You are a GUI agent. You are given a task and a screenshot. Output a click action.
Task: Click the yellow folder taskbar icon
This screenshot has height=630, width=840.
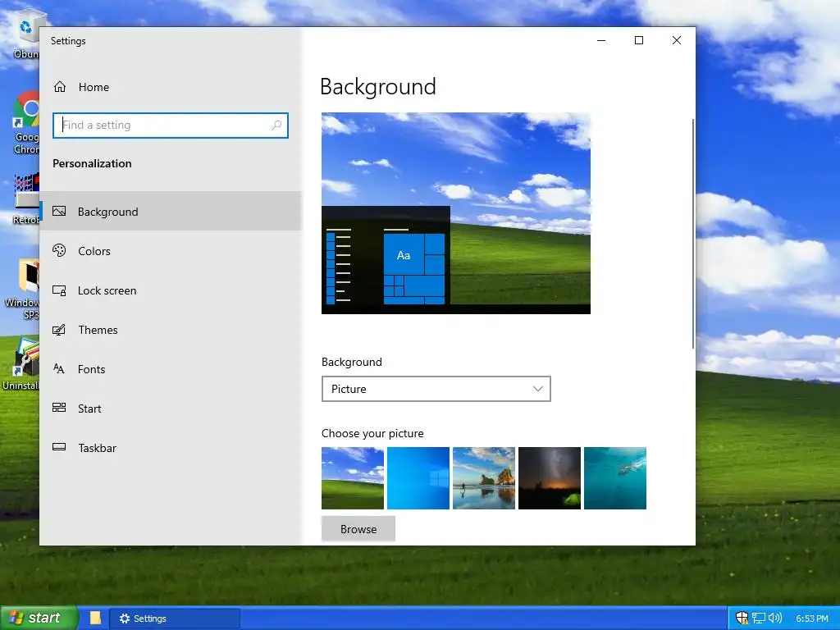[x=95, y=619]
